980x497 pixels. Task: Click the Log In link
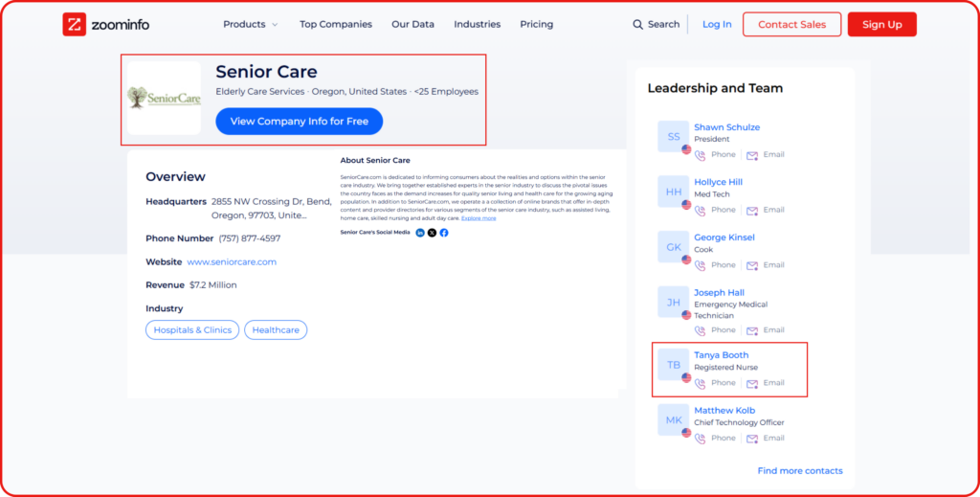[x=717, y=24]
